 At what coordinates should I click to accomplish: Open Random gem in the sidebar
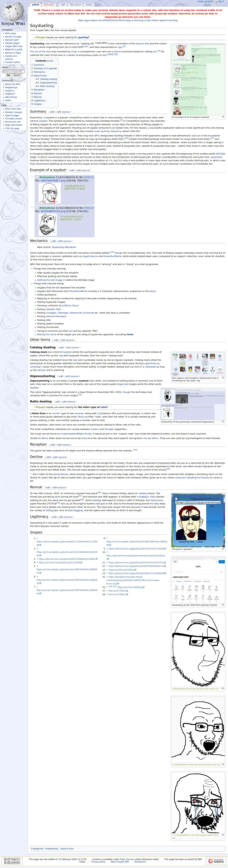tap(12, 40)
